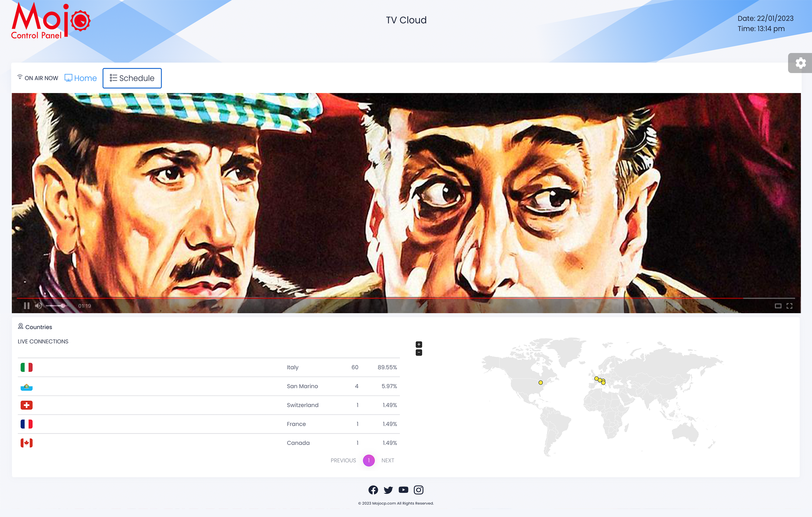
Task: Enter fullscreen video mode
Action: 789,306
